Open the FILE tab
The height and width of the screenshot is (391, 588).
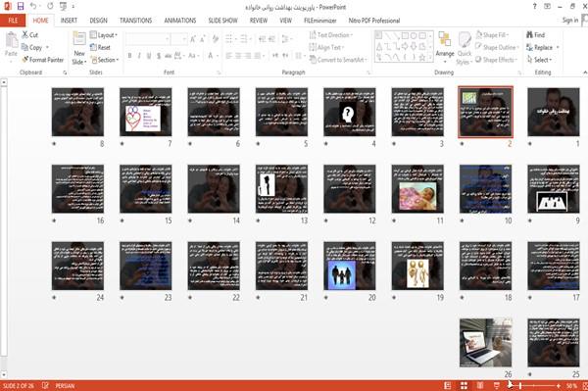[13, 21]
